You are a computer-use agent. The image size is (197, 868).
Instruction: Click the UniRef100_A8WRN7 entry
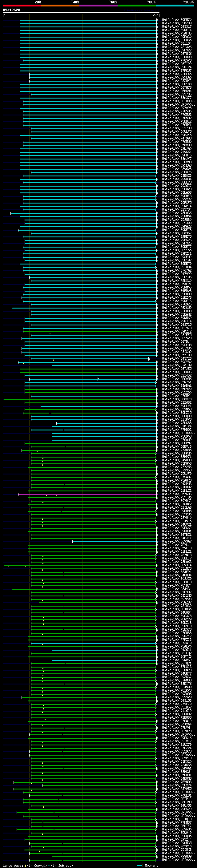pyautogui.click(x=177, y=443)
